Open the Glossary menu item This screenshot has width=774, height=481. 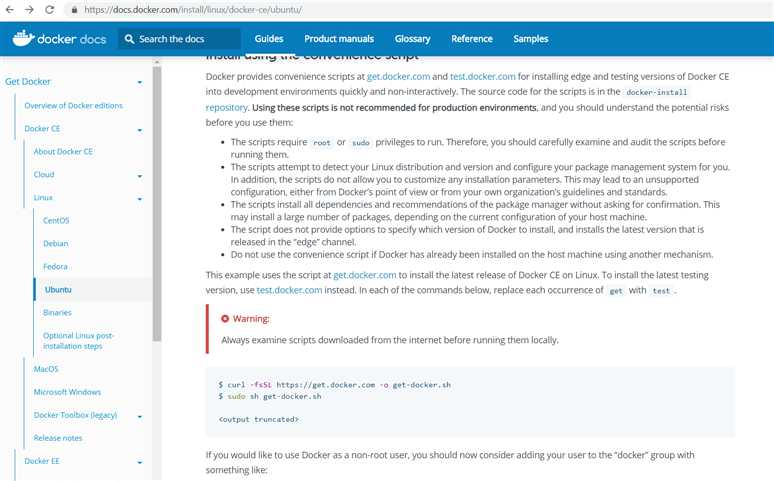pos(412,39)
